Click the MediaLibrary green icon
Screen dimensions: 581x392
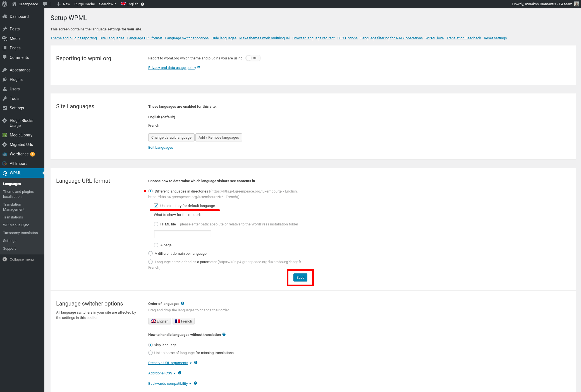[x=5, y=135]
